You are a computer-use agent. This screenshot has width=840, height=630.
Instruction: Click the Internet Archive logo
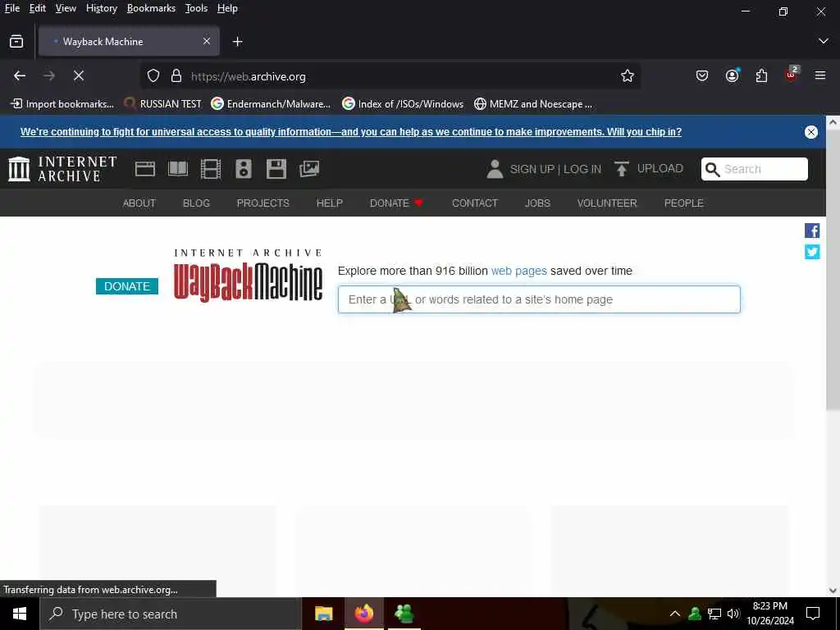[x=62, y=169]
